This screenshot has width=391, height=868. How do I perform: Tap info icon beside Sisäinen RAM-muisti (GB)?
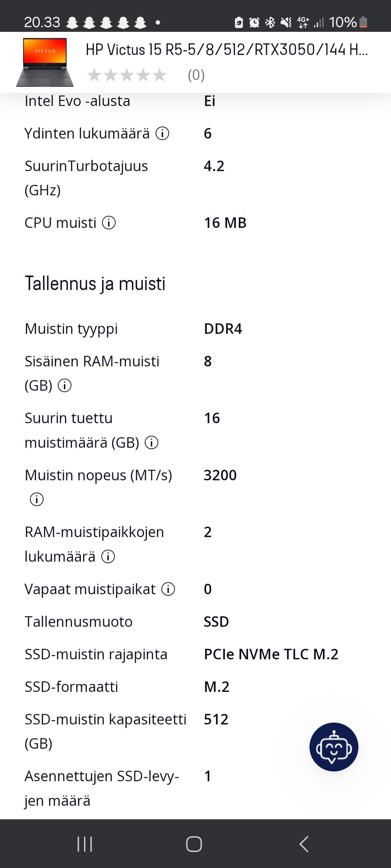click(64, 385)
